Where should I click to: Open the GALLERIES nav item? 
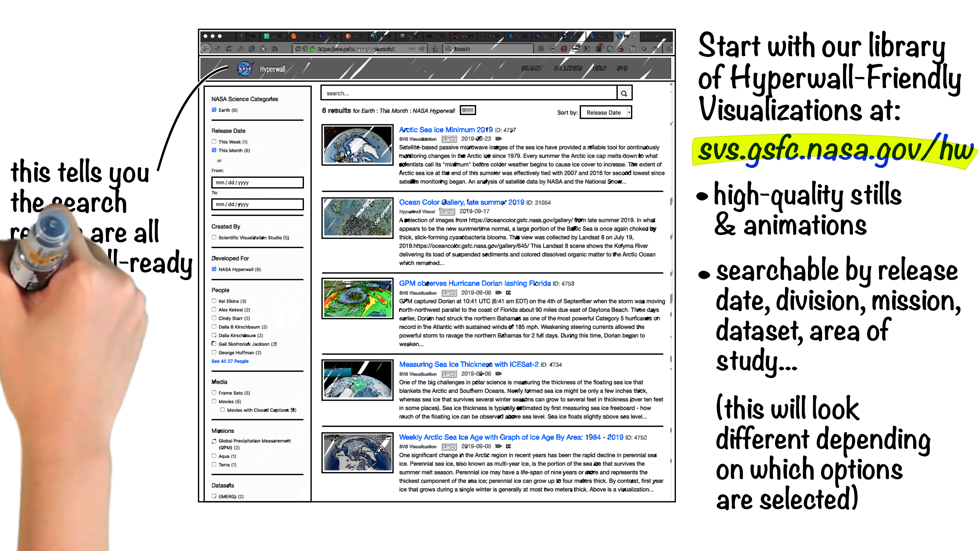(568, 68)
